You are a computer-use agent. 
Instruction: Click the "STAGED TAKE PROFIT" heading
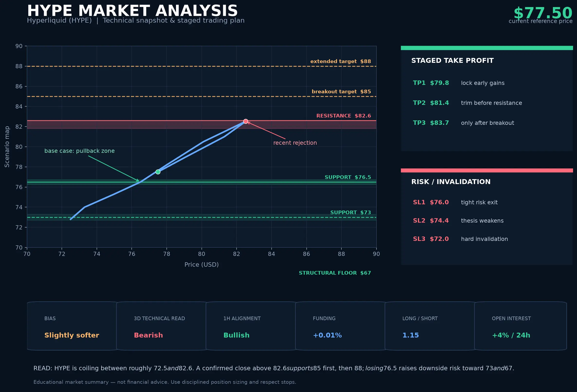[452, 61]
